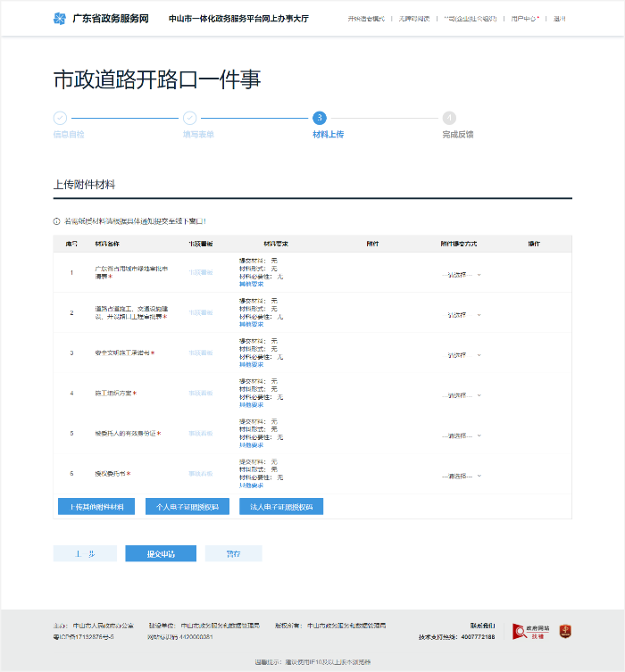
Task: Click the 填写表单 step label
Action: 198,135
